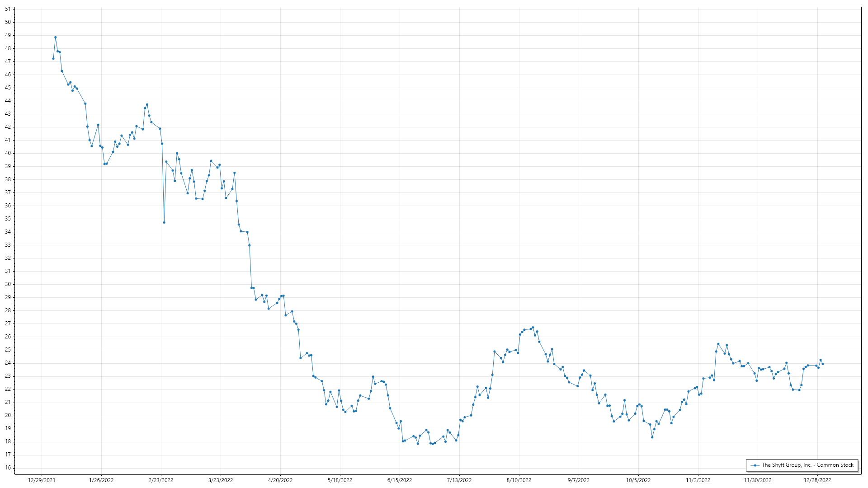Click the first data point of the series
Image resolution: width=868 pixels, height=488 pixels.
53,58
